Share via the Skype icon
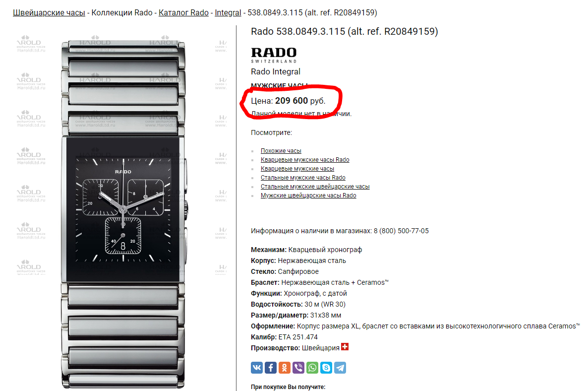Image resolution: width=588 pixels, height=391 pixels. click(326, 367)
